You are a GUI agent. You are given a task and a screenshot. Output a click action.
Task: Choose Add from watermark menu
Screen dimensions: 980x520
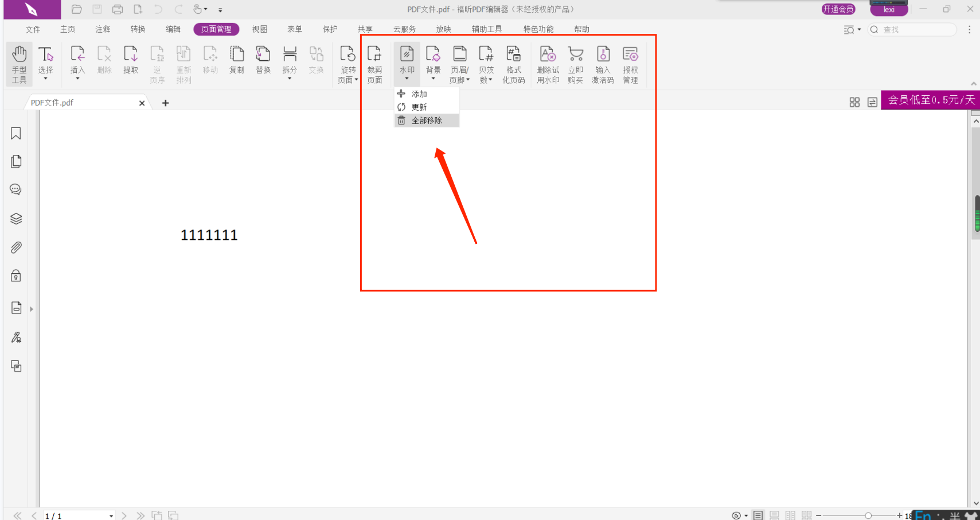(x=427, y=94)
